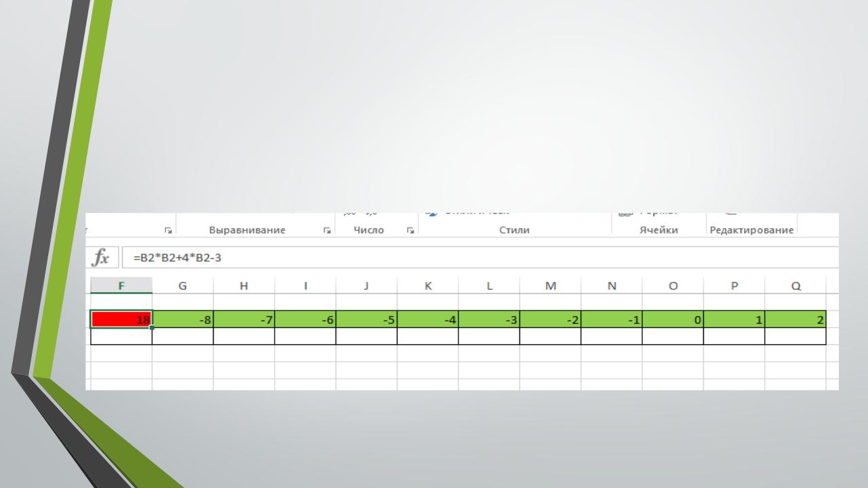Select the green cell containing -1
This screenshot has height=488, width=868.
point(612,319)
